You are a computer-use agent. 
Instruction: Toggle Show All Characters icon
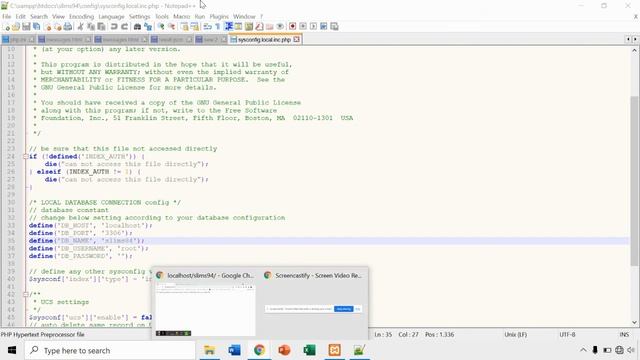[x=218, y=27]
